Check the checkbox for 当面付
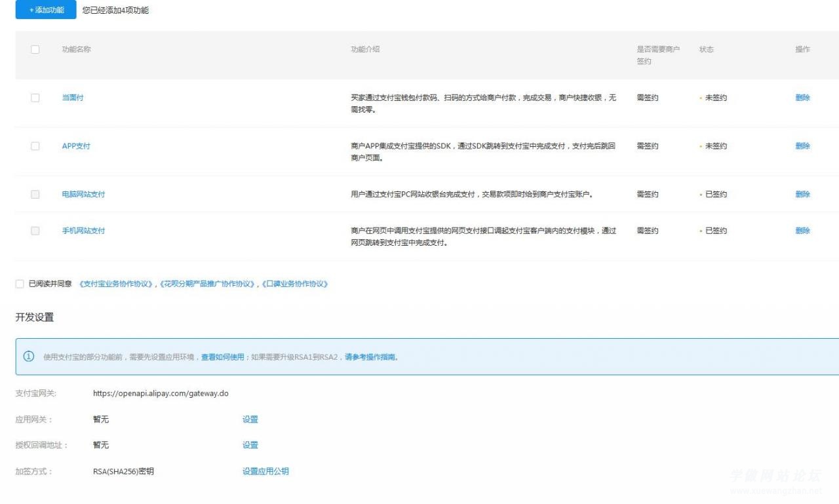 [35, 97]
